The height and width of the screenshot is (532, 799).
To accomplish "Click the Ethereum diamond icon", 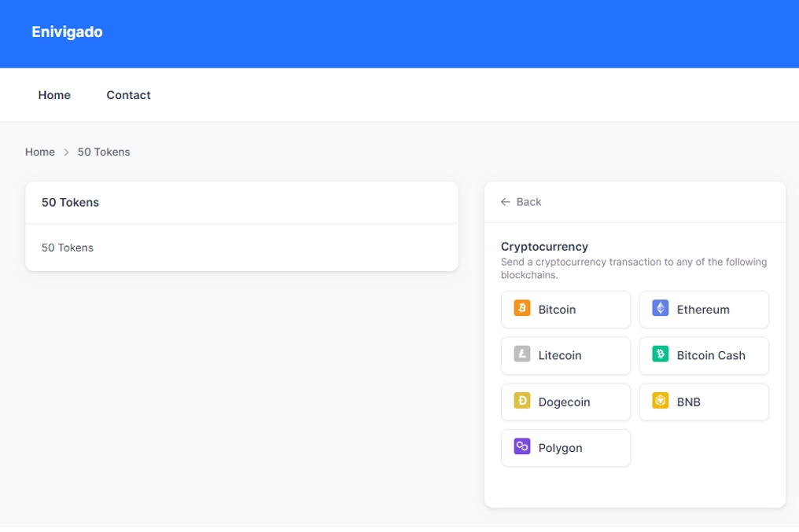I will (x=661, y=308).
